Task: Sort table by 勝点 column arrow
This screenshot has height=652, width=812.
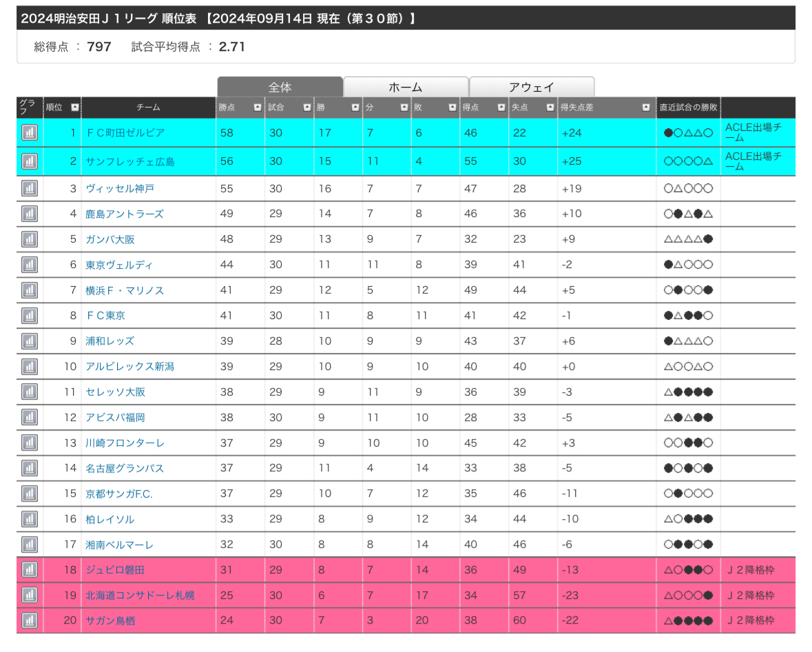Action: pyautogui.click(x=257, y=108)
